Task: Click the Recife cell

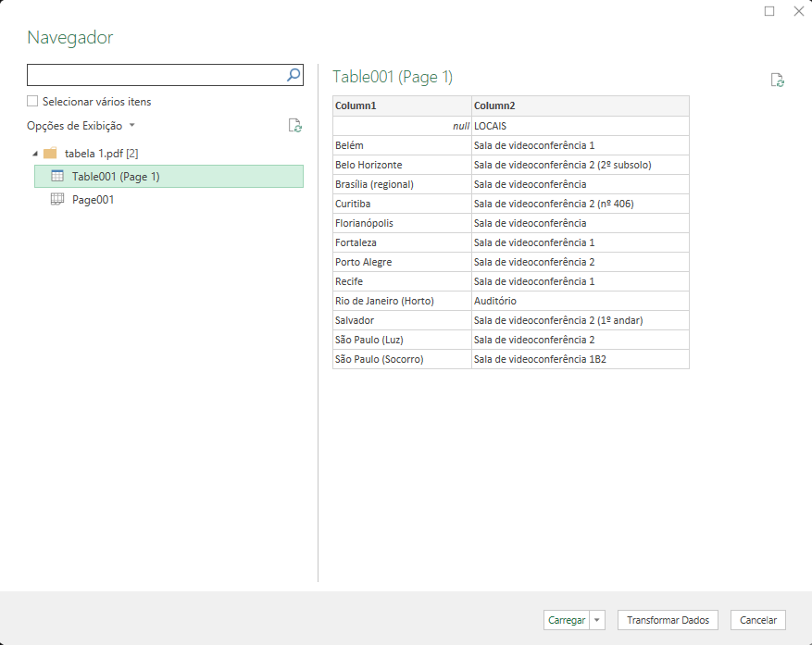Action: tap(402, 281)
